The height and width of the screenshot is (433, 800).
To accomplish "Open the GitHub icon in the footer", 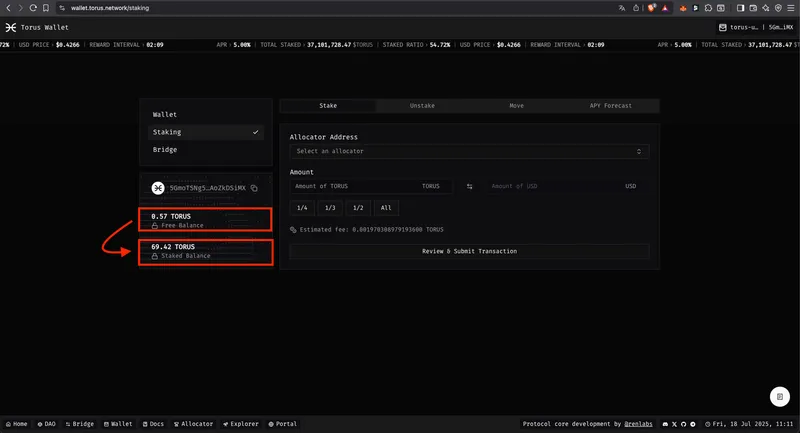I will tap(684, 424).
